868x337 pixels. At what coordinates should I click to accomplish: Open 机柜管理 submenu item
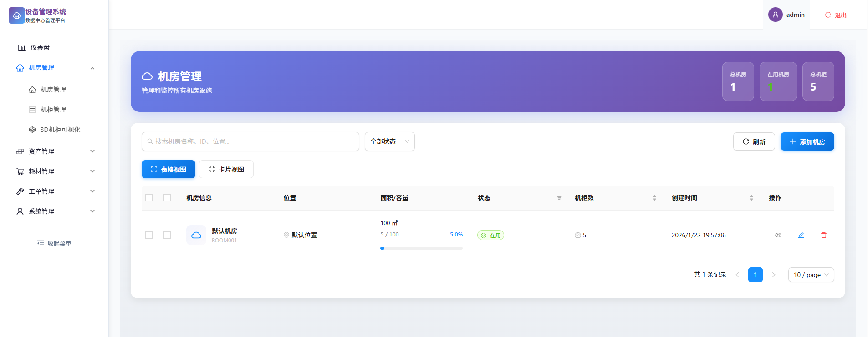pos(54,110)
